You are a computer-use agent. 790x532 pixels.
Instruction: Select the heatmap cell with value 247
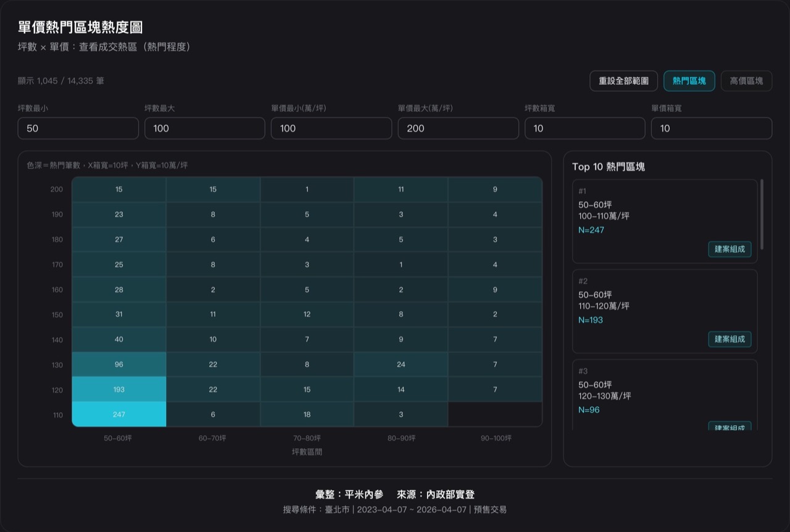pos(119,415)
